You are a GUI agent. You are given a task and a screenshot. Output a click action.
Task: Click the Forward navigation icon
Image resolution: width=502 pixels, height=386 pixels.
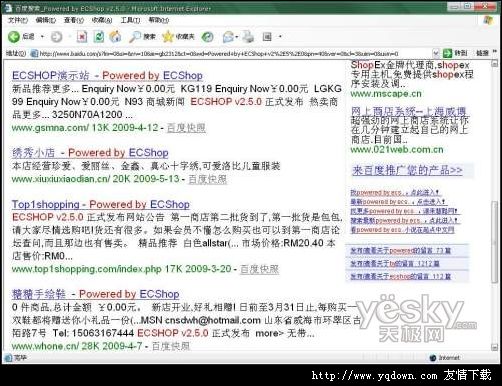click(56, 37)
